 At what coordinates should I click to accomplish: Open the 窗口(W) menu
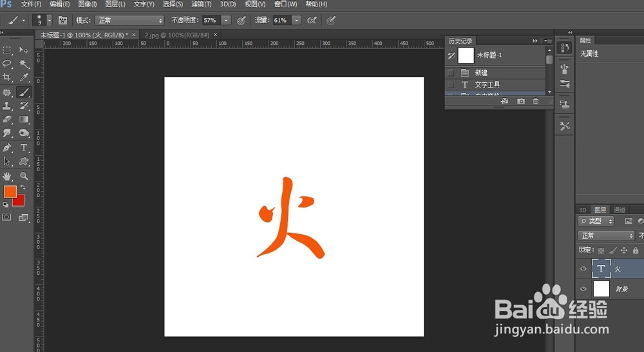tap(285, 4)
